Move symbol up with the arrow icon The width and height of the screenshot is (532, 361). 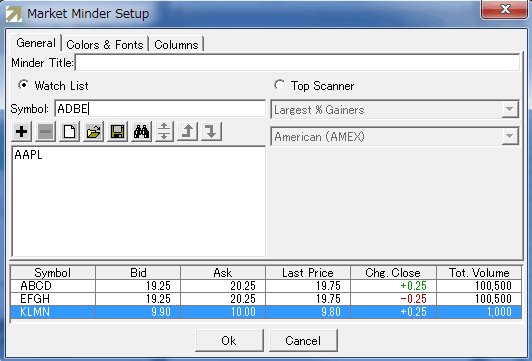[188, 132]
